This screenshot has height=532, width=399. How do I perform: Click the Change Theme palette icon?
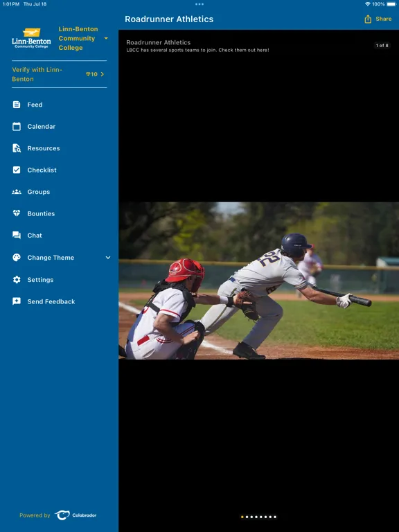point(17,257)
